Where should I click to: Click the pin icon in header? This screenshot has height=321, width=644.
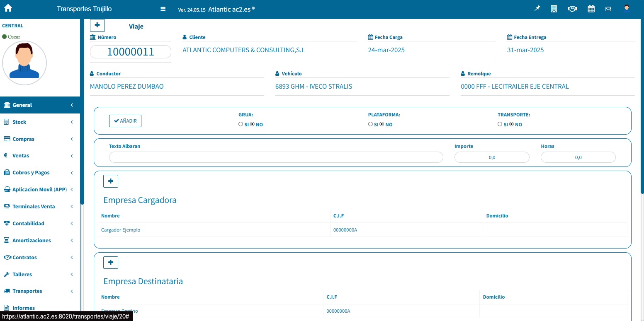(537, 9)
